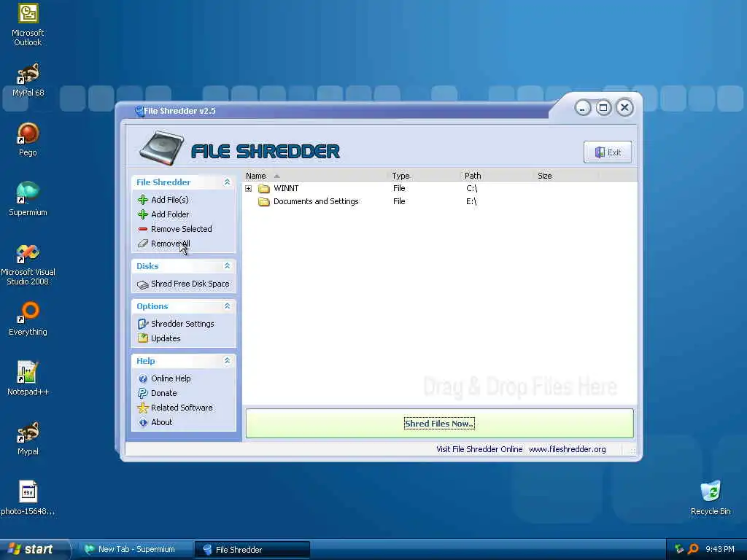Select the WINNT row name text

(x=286, y=188)
